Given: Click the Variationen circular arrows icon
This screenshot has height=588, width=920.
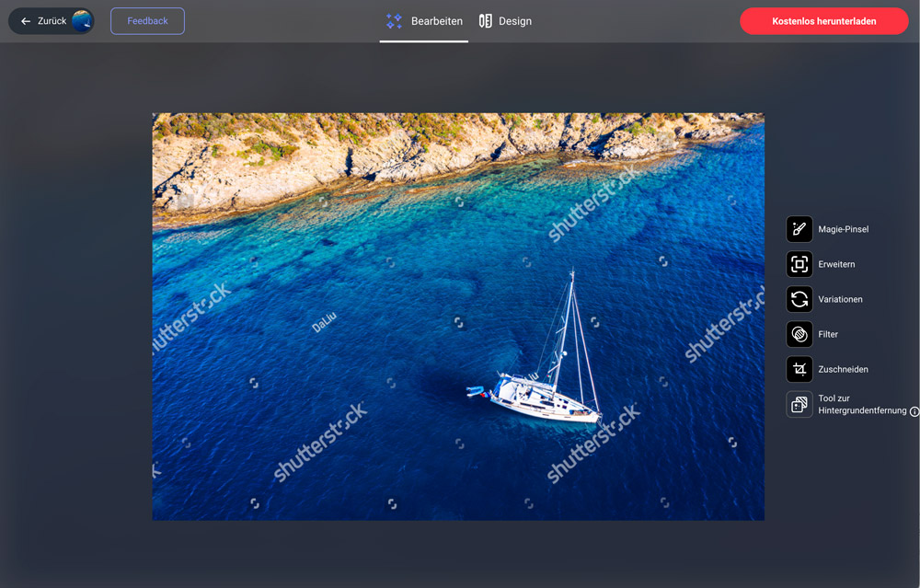Looking at the screenshot, I should point(799,299).
